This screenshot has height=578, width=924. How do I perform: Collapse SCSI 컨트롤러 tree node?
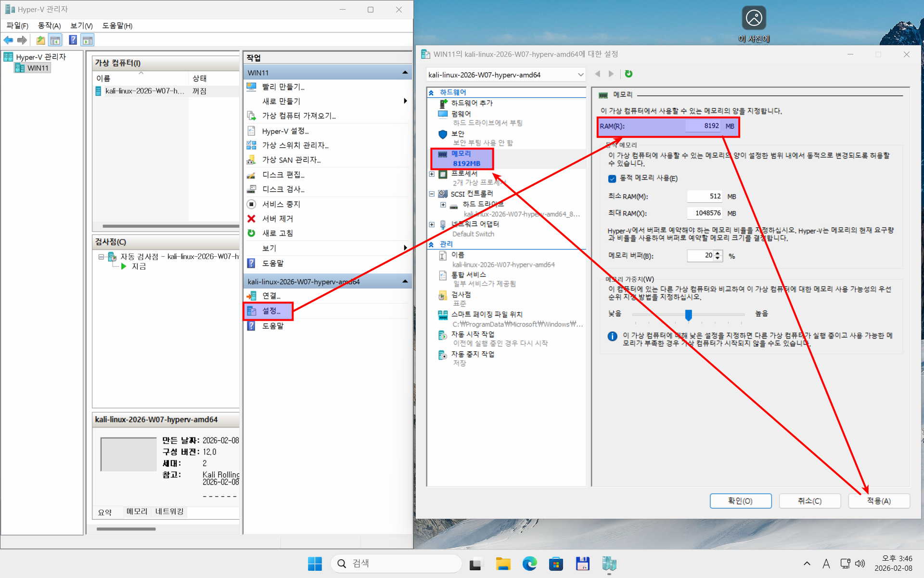pyautogui.click(x=432, y=194)
